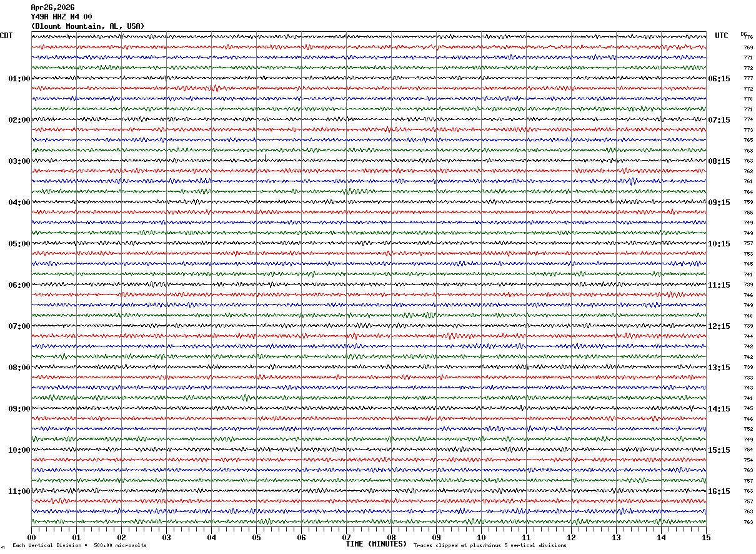This screenshot has height=554, width=756.
Task: Click the UTC time label "09:15"
Action: tap(719, 203)
